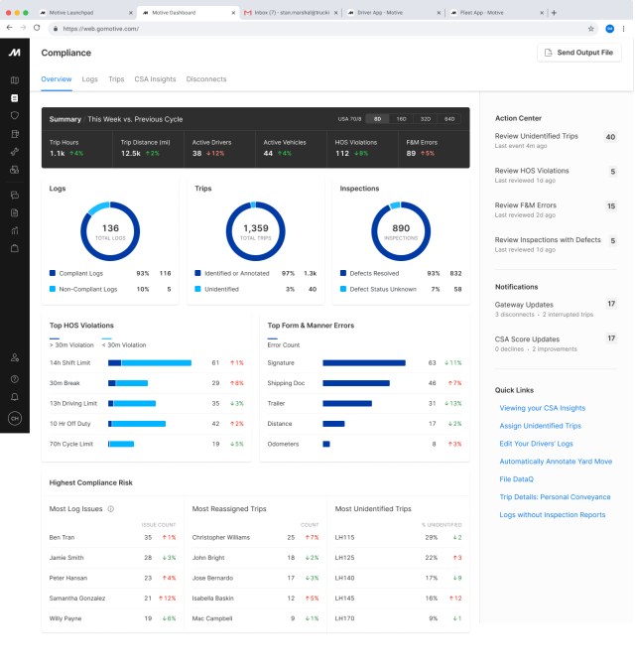
Task: Open the help question mark icon
Action: point(15,378)
